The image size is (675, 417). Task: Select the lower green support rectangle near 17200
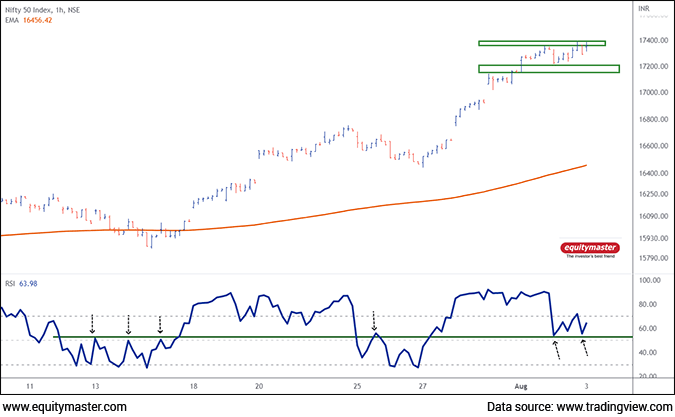pos(549,68)
